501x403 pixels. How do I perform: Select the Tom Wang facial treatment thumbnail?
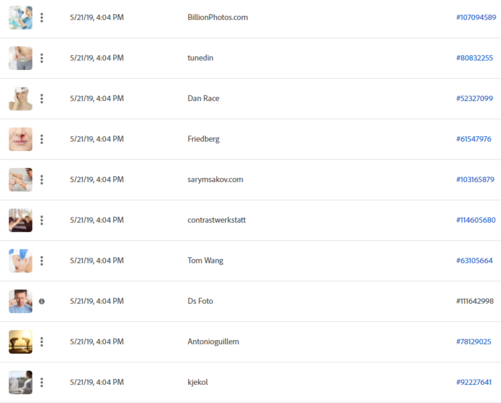pyautogui.click(x=21, y=261)
